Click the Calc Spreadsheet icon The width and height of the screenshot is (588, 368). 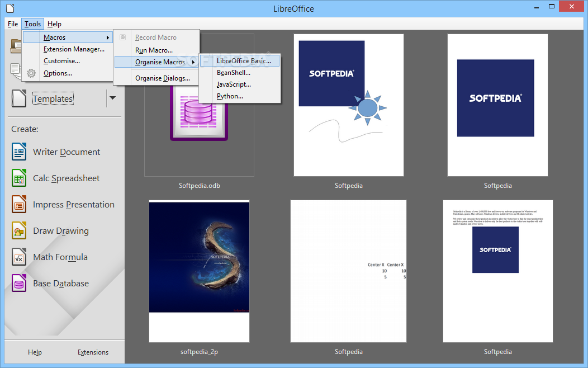click(x=19, y=178)
